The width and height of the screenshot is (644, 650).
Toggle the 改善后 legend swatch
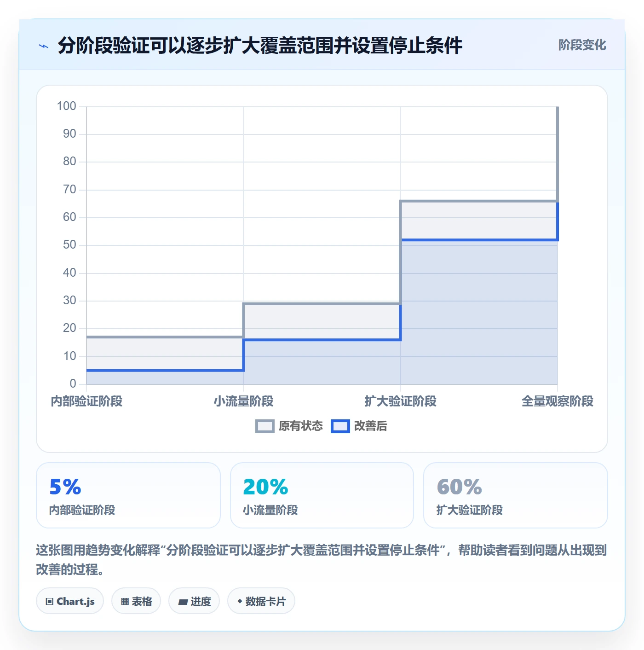tap(340, 426)
